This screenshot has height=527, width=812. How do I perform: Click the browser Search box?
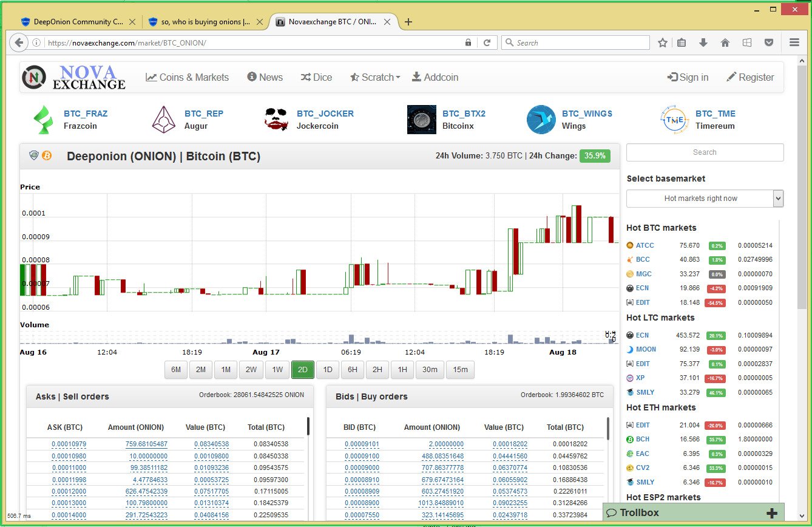575,42
